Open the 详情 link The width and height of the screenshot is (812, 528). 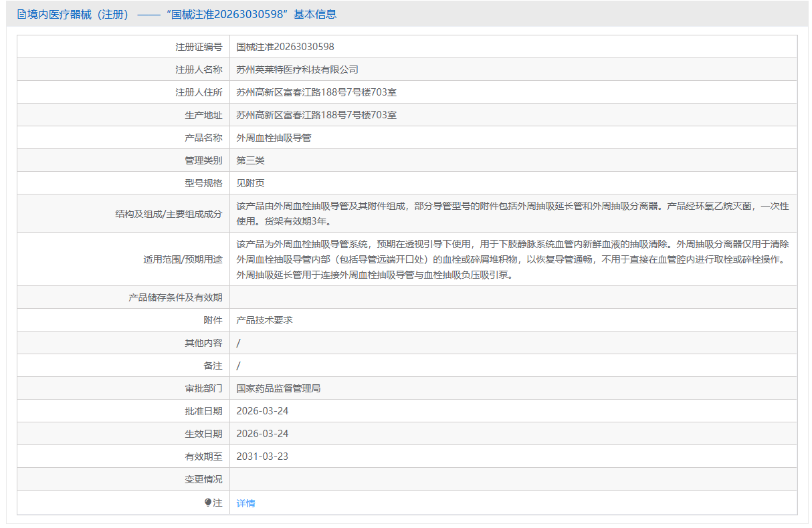245,503
